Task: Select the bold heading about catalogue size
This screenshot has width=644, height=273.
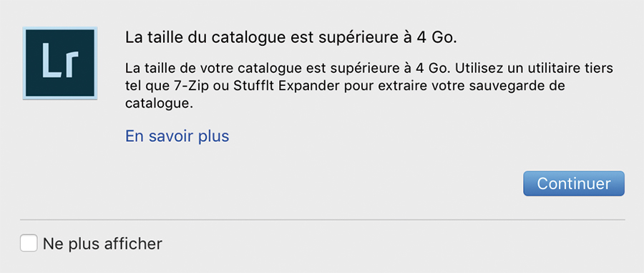Action: coord(291,37)
